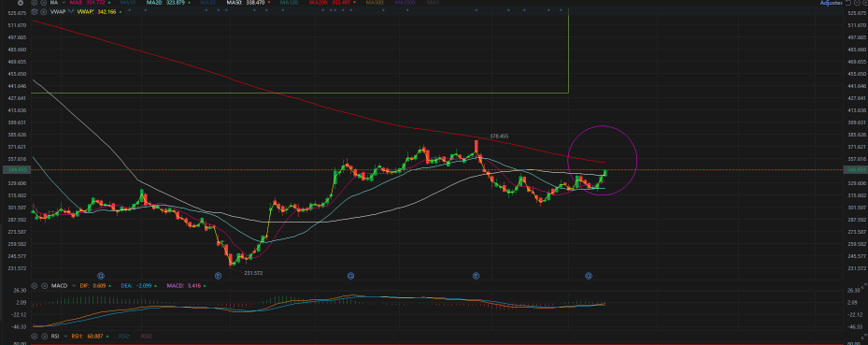Click the DIF value 0.609

point(99,286)
